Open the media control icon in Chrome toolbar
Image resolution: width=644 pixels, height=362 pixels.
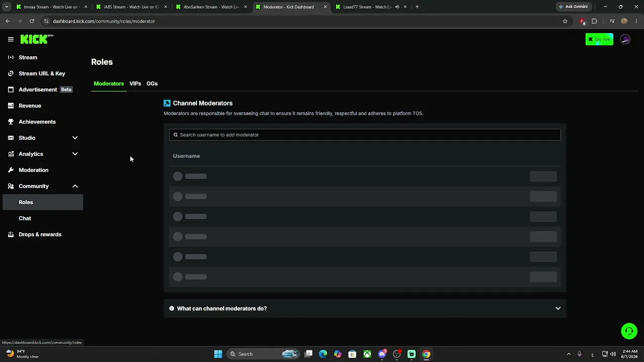612,21
